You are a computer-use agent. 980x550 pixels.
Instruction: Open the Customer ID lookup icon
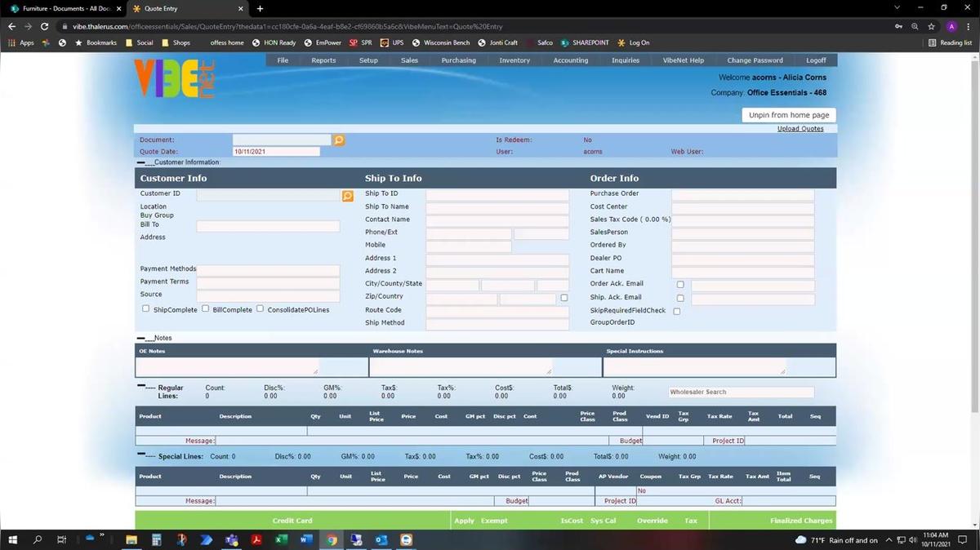click(x=347, y=196)
